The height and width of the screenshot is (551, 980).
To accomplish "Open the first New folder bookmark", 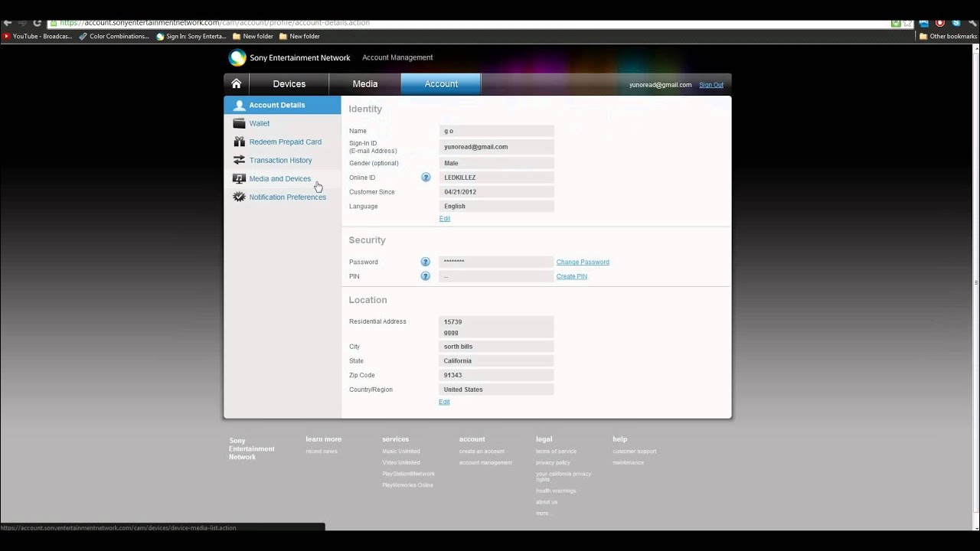I will click(x=253, y=36).
